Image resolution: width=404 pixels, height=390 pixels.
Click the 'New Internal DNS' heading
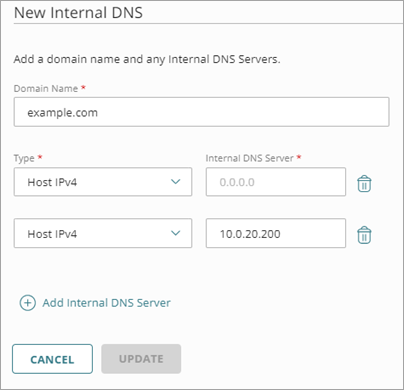(78, 13)
